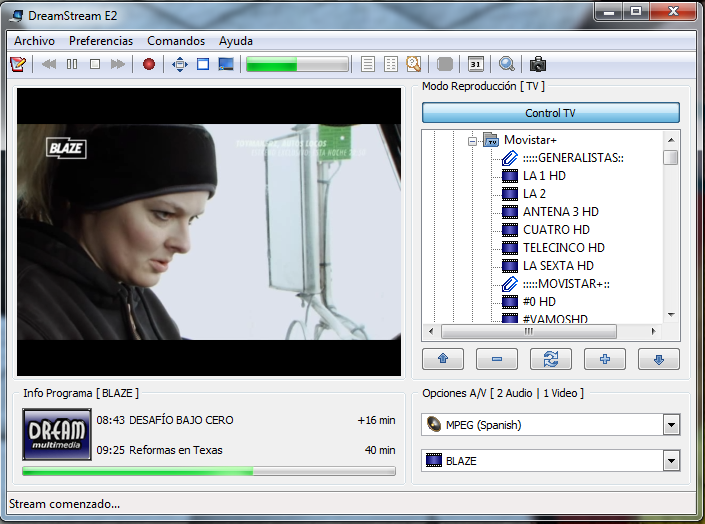This screenshot has height=524, width=705.
Task: Stop the stream playback
Action: [x=95, y=64]
